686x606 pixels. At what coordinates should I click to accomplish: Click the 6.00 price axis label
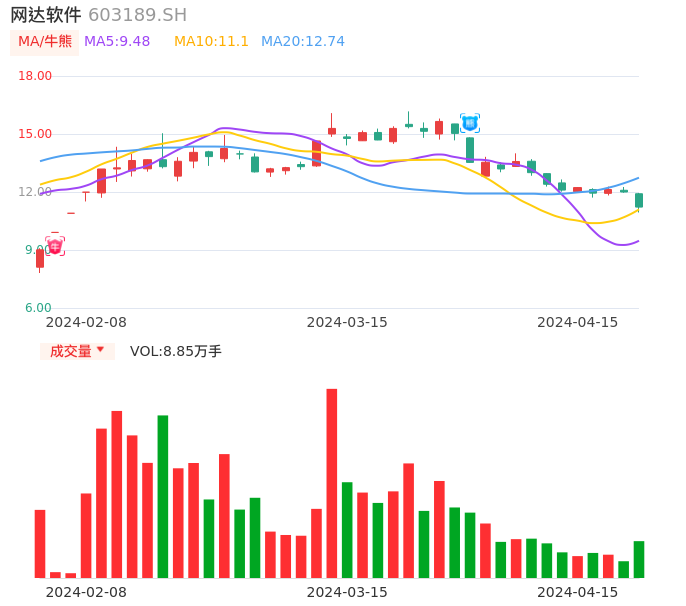tap(38, 308)
